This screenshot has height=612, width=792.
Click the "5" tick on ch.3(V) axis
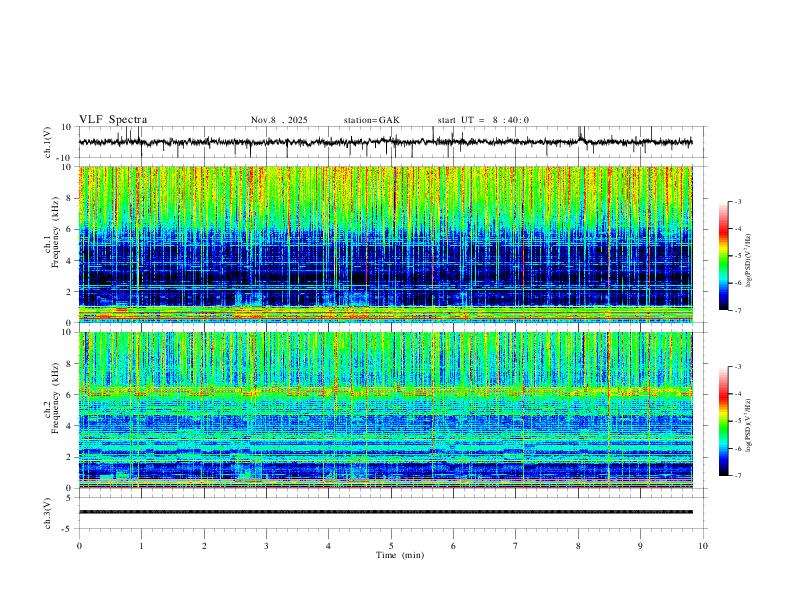click(69, 498)
